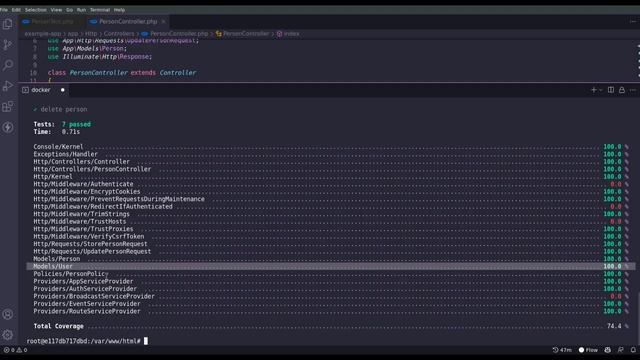Open errors and warnings in status bar
The image size is (640, 360).
pyautogui.click(x=16, y=350)
